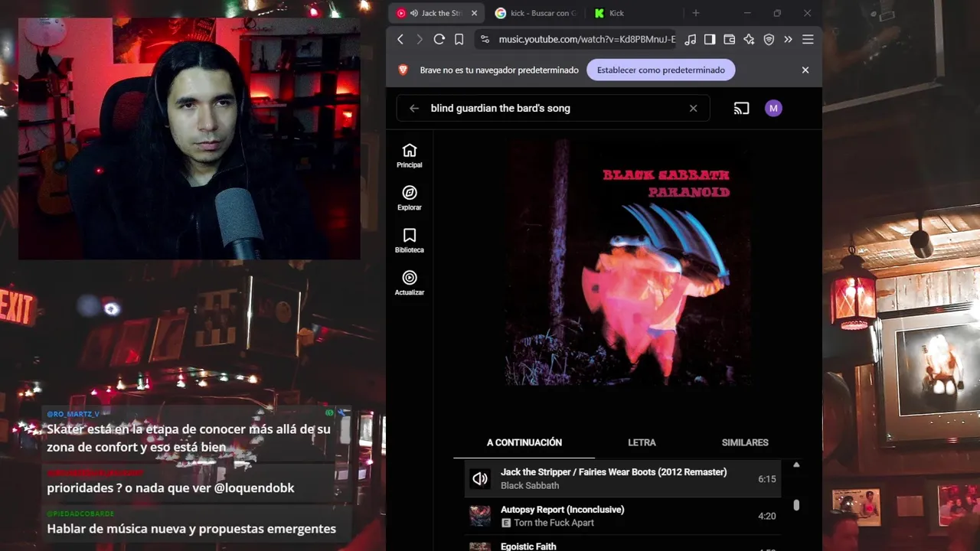Click Jack the Stripper / Fairies Wear Boots title
Screen dimensions: 980x551
[x=613, y=472]
